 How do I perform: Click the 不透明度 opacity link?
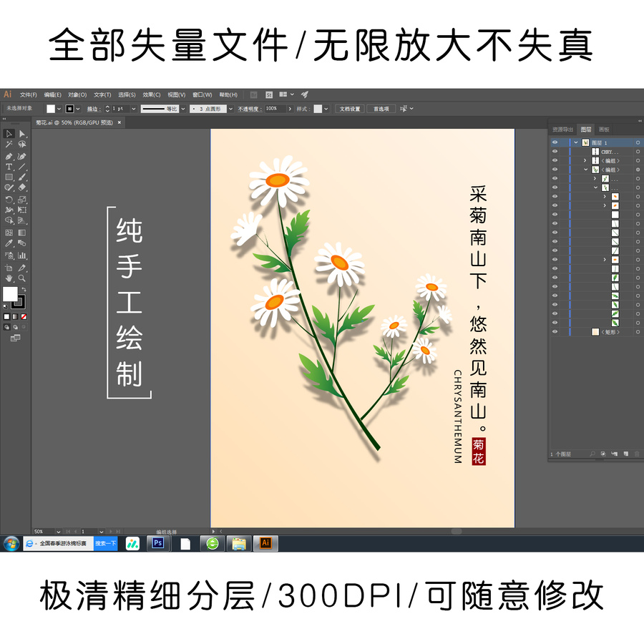point(249,109)
